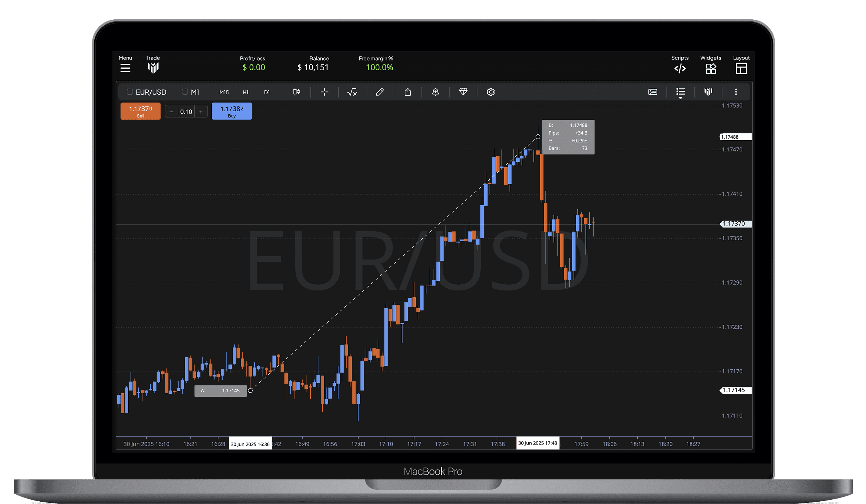Image resolution: width=866 pixels, height=504 pixels.
Task: Switch to the H1 timeframe tab
Action: coord(245,92)
